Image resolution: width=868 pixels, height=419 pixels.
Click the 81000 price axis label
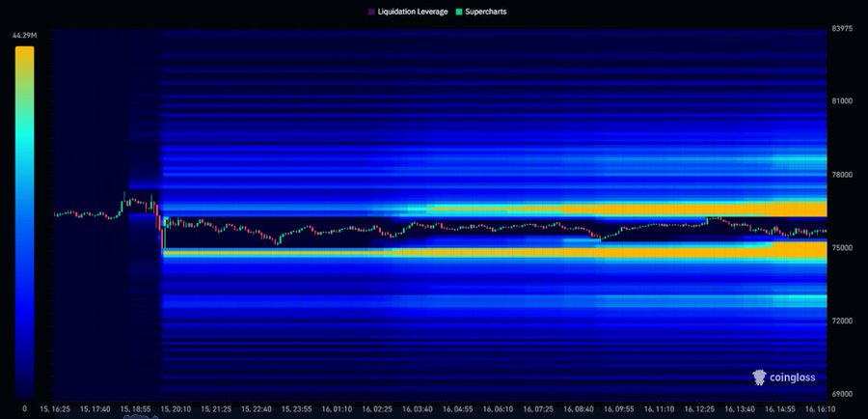pos(842,100)
